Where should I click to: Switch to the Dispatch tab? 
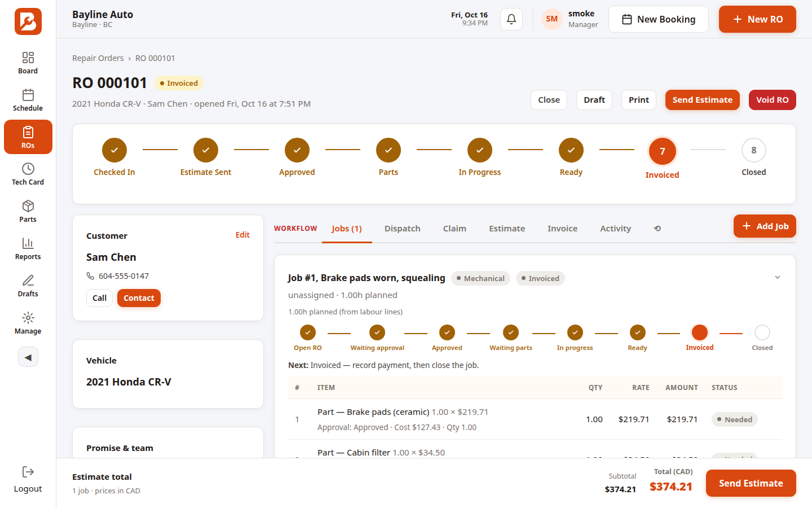click(x=403, y=229)
